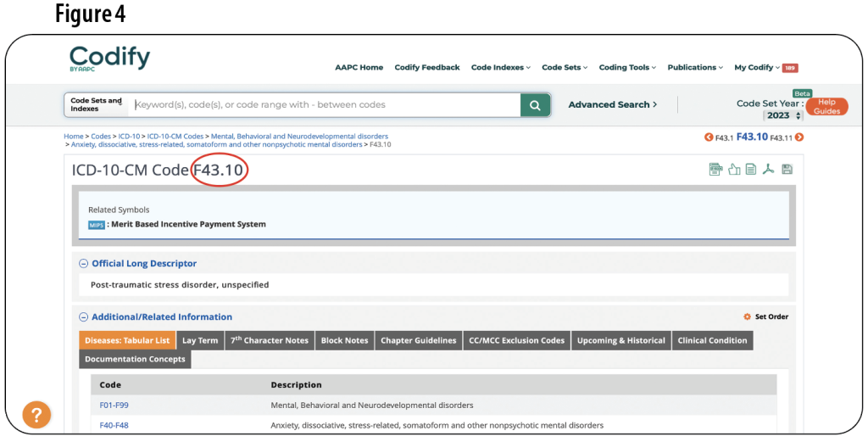Go to next code with right orange arrow
868x442 pixels.
pyautogui.click(x=798, y=137)
